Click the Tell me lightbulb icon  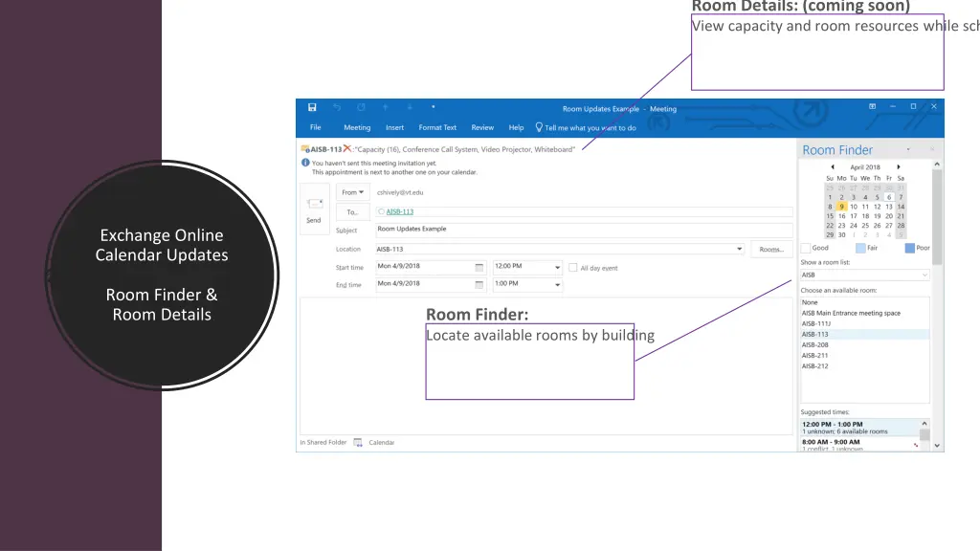tap(539, 127)
